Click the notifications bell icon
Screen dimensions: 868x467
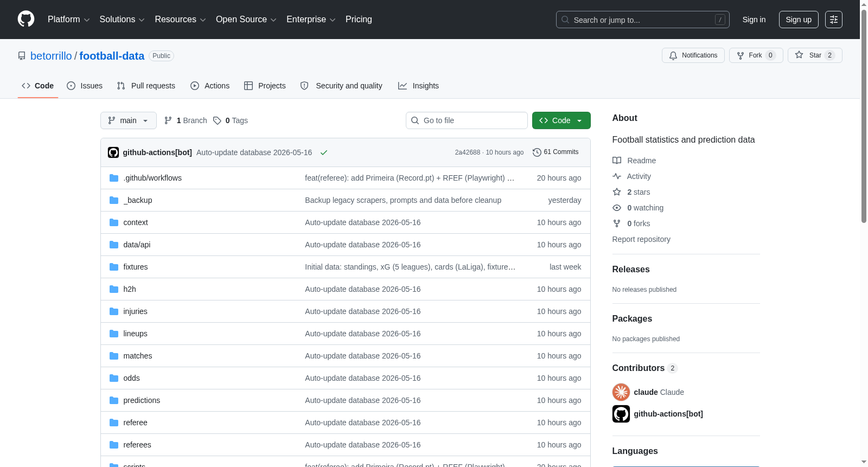tap(673, 55)
